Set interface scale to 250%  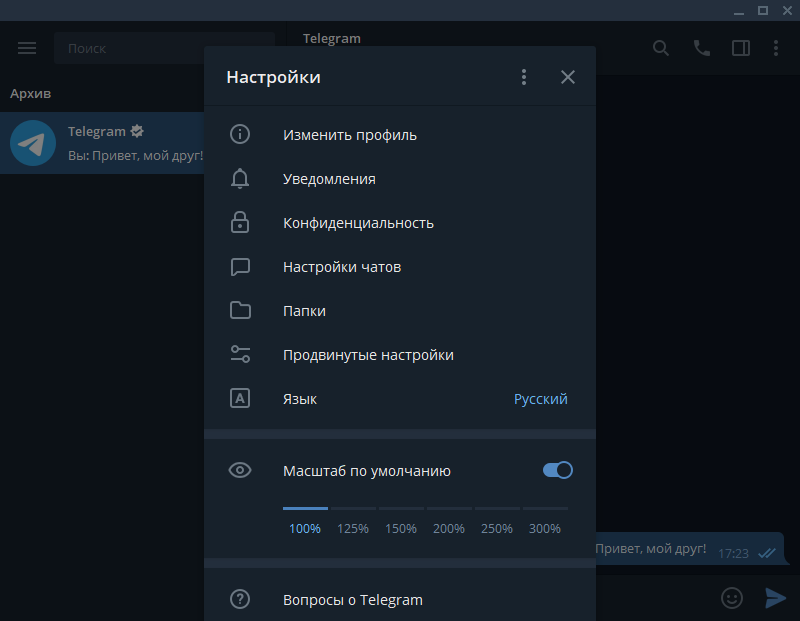[497, 528]
